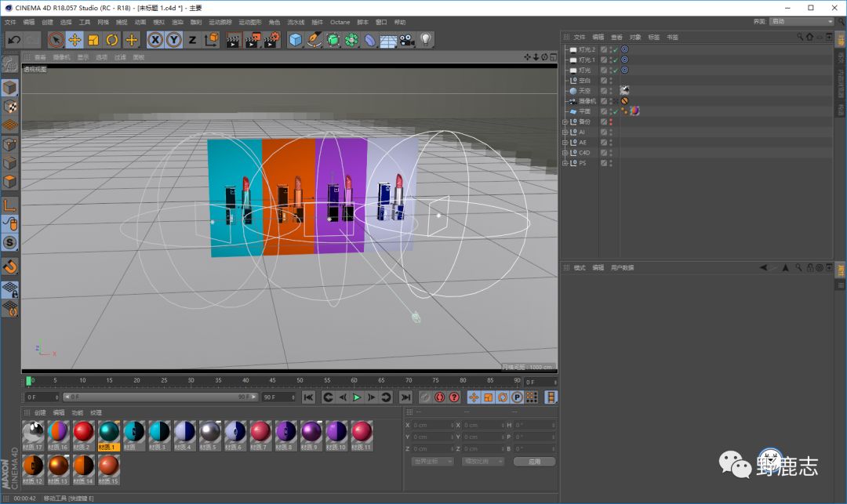Click the Render to Picture Viewer icon
847x504 pixels.
tap(252, 40)
